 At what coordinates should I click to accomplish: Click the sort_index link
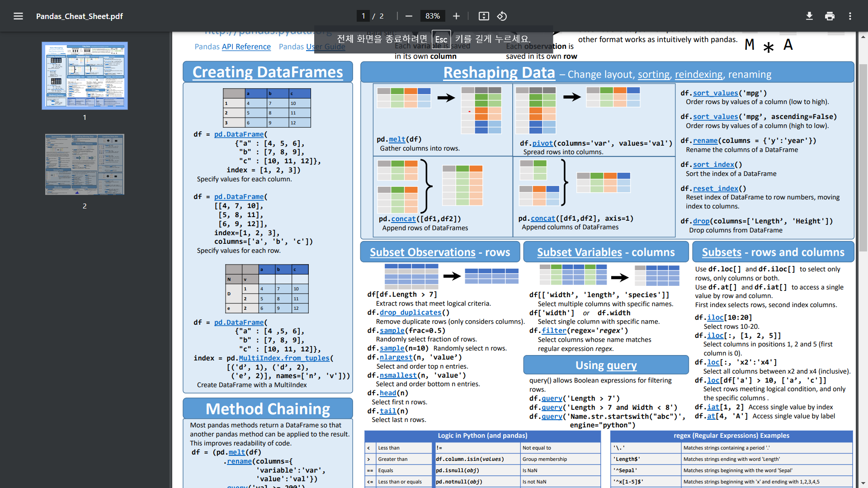coord(713,165)
